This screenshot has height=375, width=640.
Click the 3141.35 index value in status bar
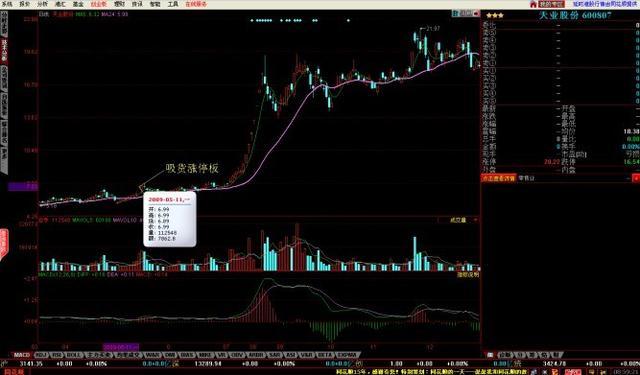(31, 363)
